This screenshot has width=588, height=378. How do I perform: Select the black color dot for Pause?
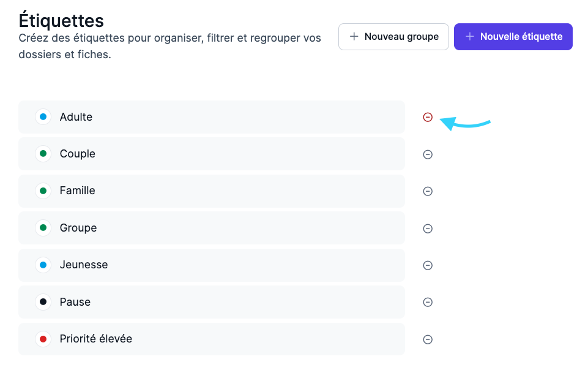click(x=43, y=302)
